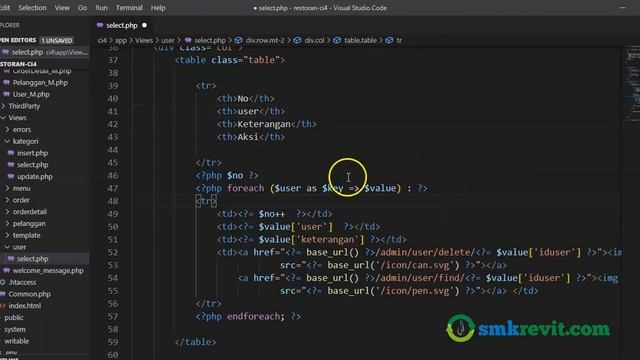Open the Selection menu

point(32,8)
